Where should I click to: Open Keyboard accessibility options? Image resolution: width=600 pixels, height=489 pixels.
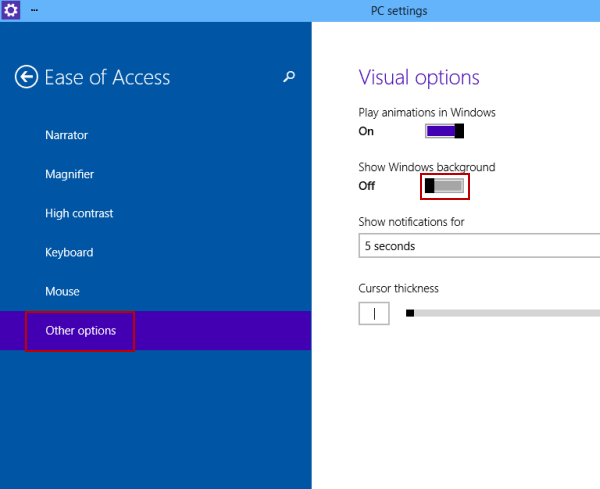click(x=69, y=252)
